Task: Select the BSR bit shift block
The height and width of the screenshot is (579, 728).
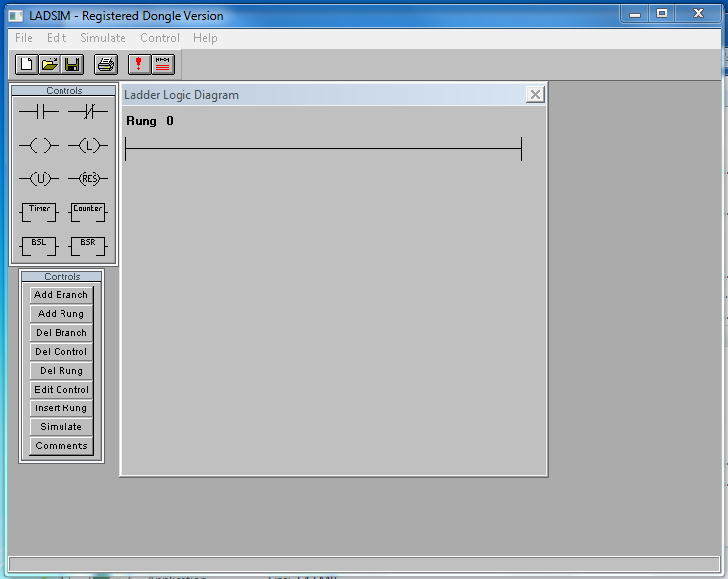Action: [x=88, y=246]
